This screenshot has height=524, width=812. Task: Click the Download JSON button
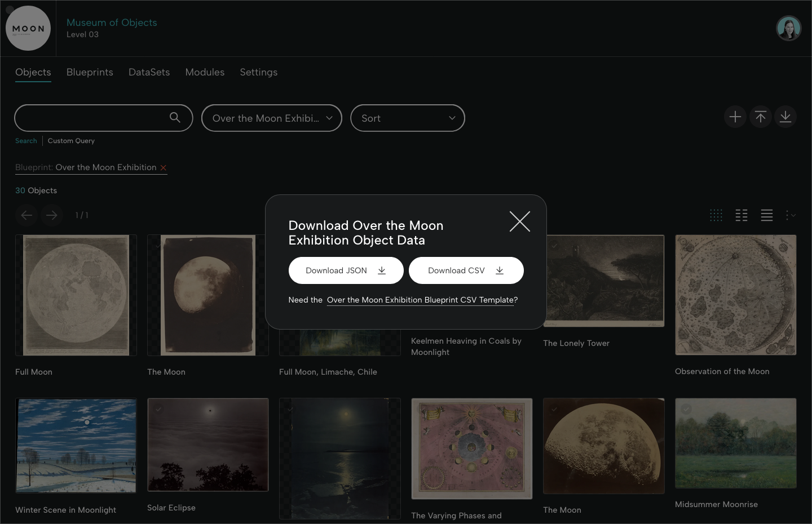346,270
